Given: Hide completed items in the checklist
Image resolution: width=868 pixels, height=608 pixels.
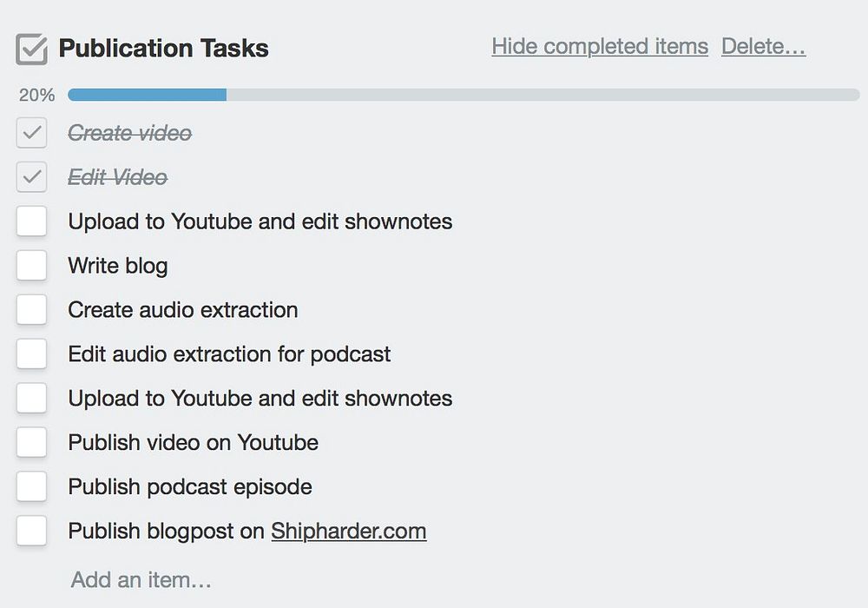Looking at the screenshot, I should coord(600,46).
